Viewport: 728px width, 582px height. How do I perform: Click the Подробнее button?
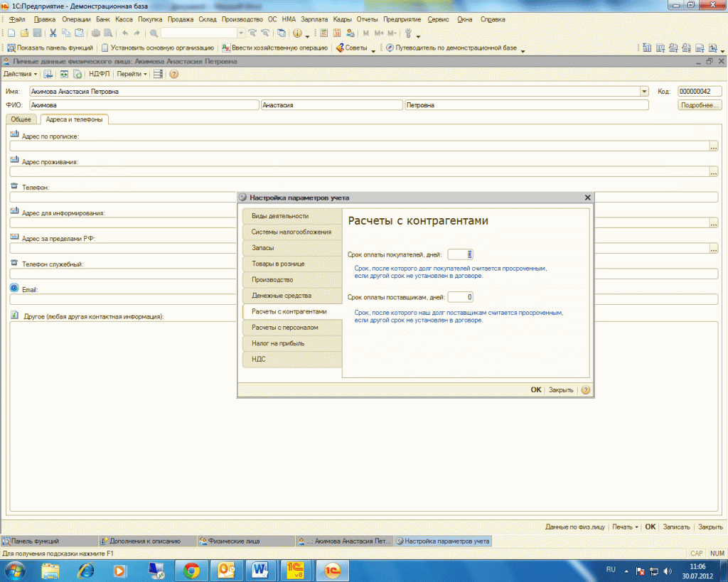click(x=700, y=105)
